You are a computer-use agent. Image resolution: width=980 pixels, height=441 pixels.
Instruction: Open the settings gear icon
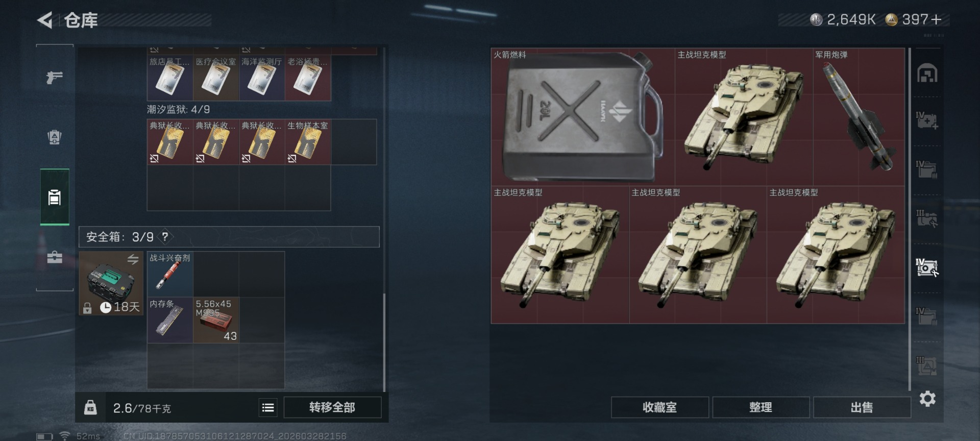click(927, 399)
